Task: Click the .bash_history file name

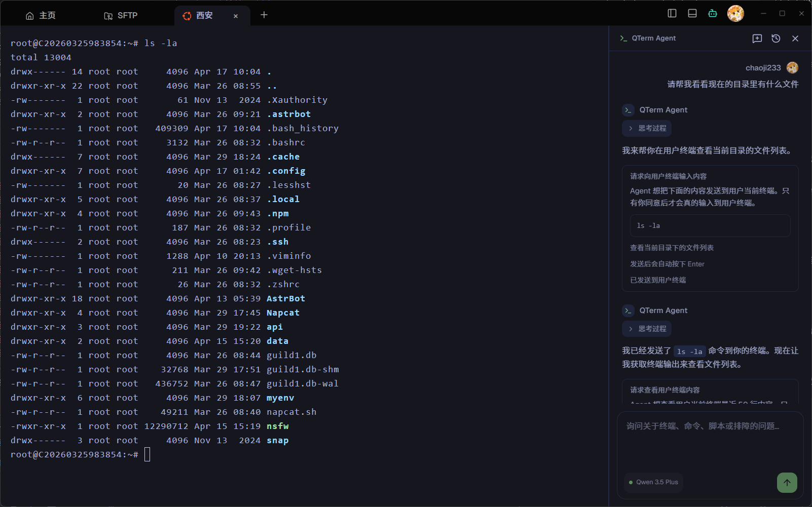Action: [303, 129]
